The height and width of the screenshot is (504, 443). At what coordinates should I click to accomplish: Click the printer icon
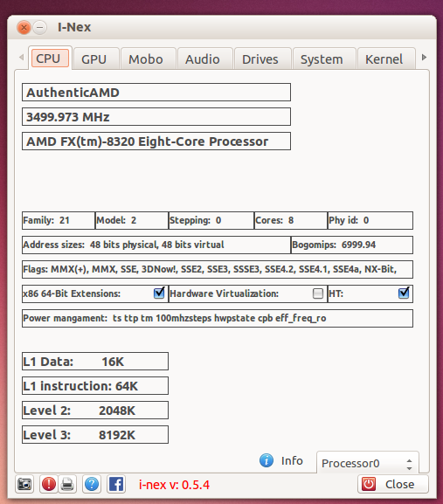(67, 484)
